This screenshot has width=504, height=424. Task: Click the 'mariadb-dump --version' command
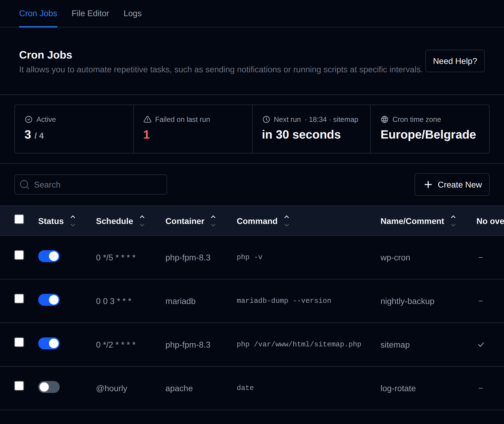[284, 301]
